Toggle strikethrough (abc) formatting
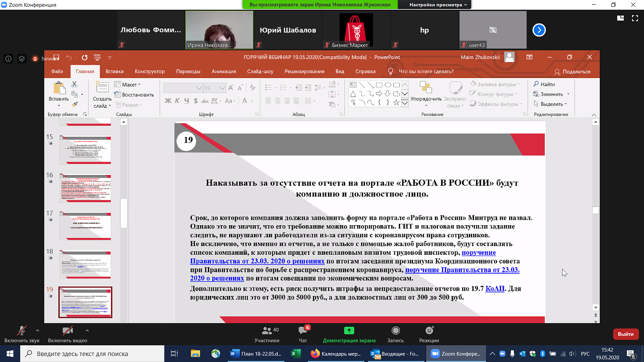This screenshot has width=644, height=362. click(205, 101)
